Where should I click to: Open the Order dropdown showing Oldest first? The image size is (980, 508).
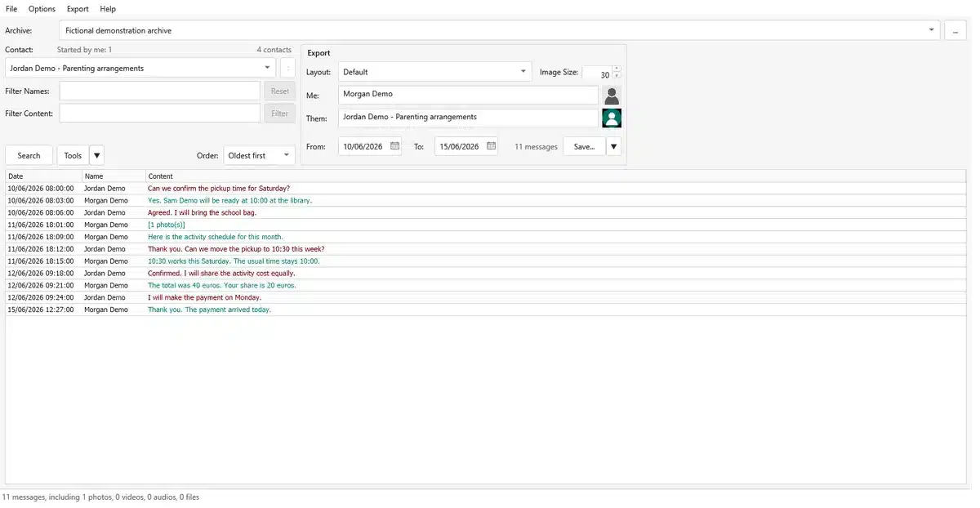(x=259, y=155)
